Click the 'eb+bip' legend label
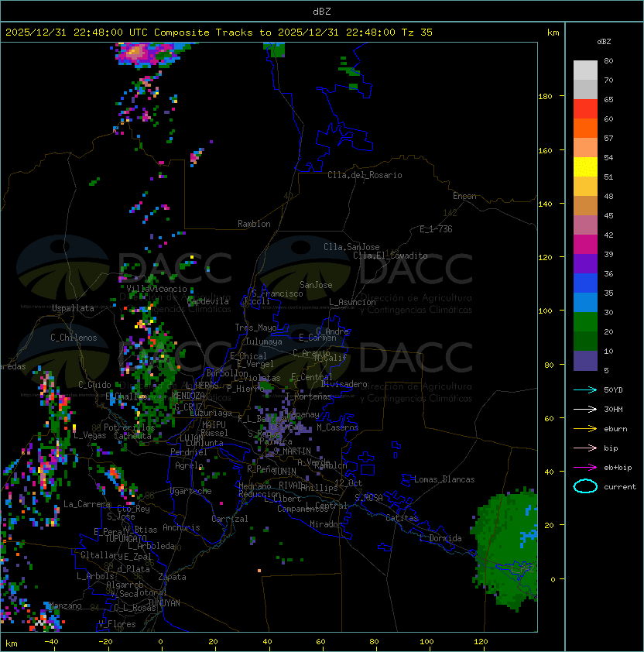644x652 pixels. click(x=618, y=468)
